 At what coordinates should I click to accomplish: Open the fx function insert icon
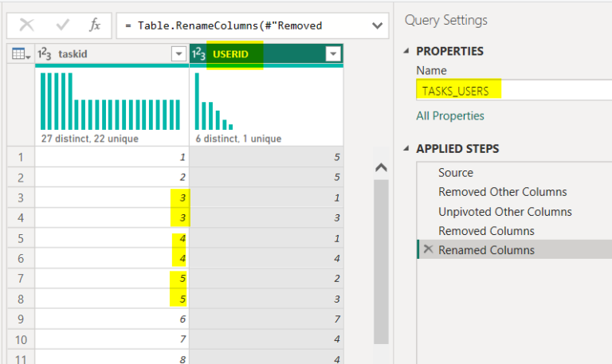[95, 25]
